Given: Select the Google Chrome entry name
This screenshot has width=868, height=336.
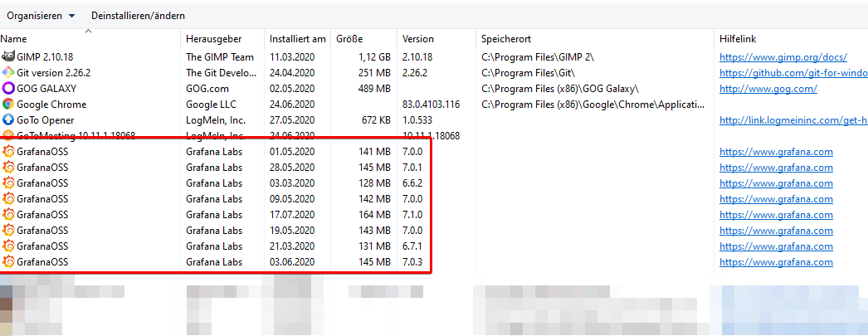Looking at the screenshot, I should tap(51, 104).
